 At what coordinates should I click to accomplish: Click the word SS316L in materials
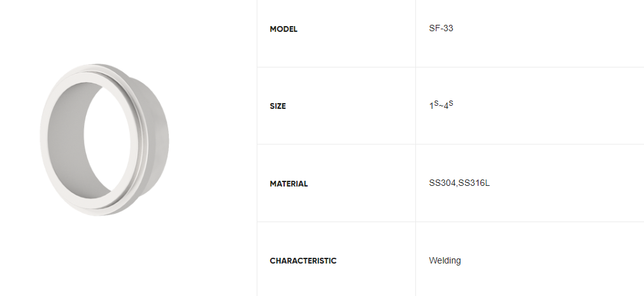(x=475, y=183)
